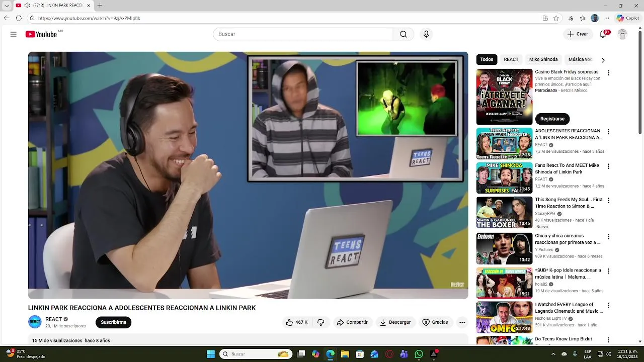Open browser settings and more menu
Image resolution: width=644 pixels, height=362 pixels.
tap(607, 18)
